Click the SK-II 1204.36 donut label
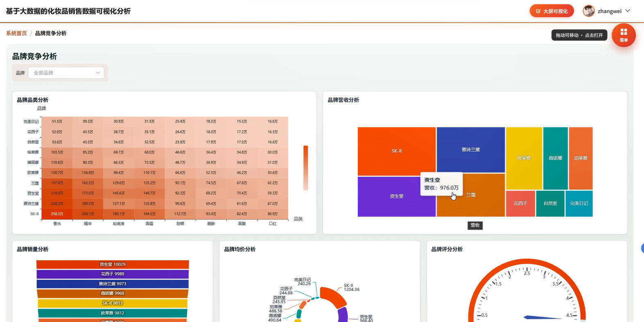The image size is (644, 322). tap(351, 288)
